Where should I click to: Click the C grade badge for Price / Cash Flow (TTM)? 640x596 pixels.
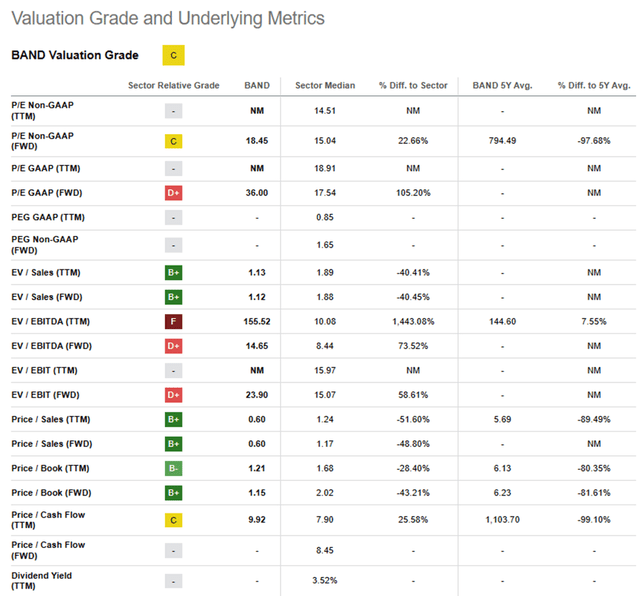[x=173, y=520]
